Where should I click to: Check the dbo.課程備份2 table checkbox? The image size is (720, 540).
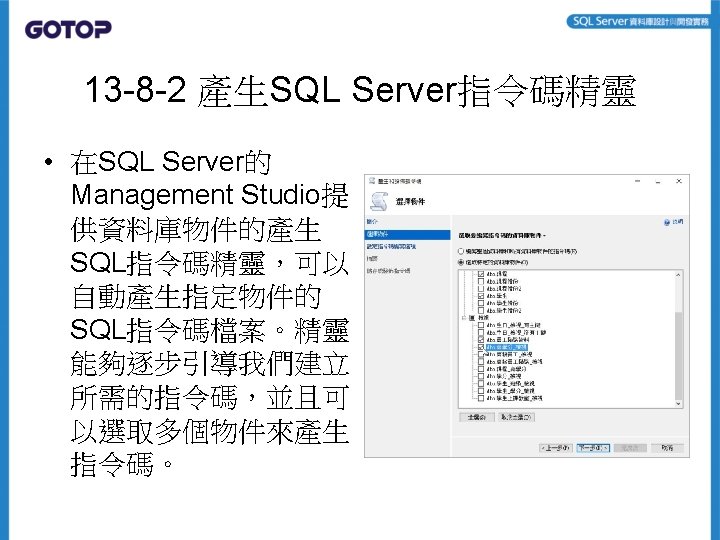(x=481, y=289)
